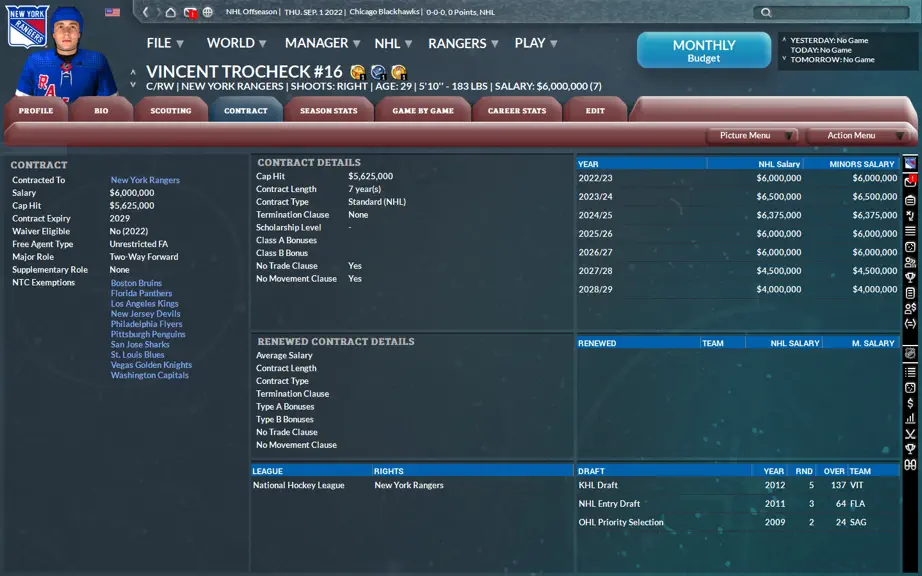
Task: Switch to the Season Stats tab
Action: coord(329,110)
